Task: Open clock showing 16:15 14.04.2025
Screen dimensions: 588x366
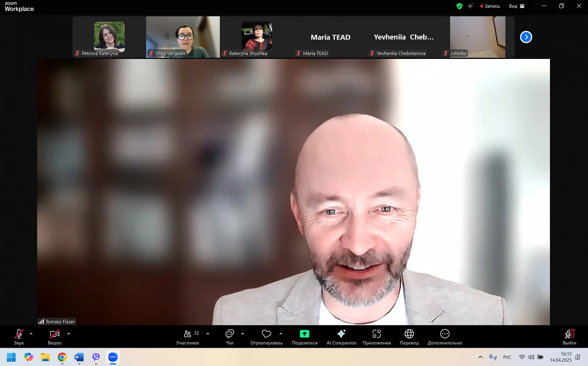Action: 561,357
